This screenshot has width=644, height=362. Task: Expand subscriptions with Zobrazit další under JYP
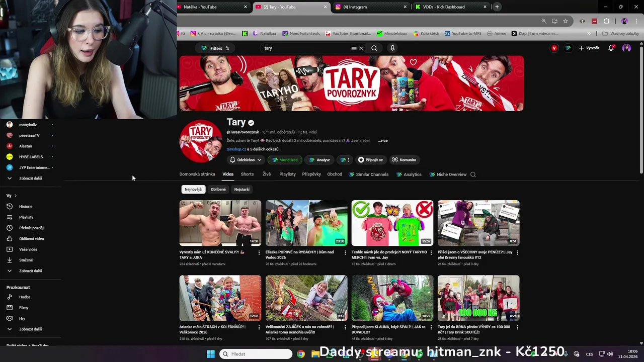[x=30, y=178]
